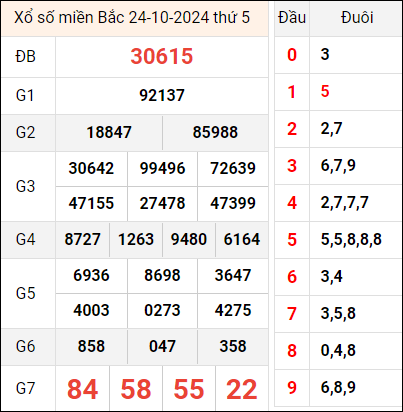Select the G1 prize number 92137
The image size is (403, 412).
pos(162,95)
